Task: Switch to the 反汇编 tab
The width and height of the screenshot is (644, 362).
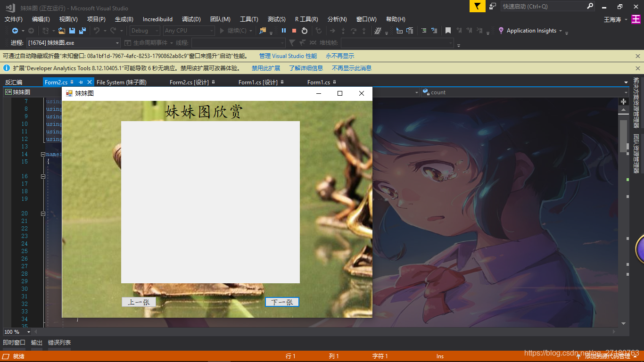Action: (14, 82)
